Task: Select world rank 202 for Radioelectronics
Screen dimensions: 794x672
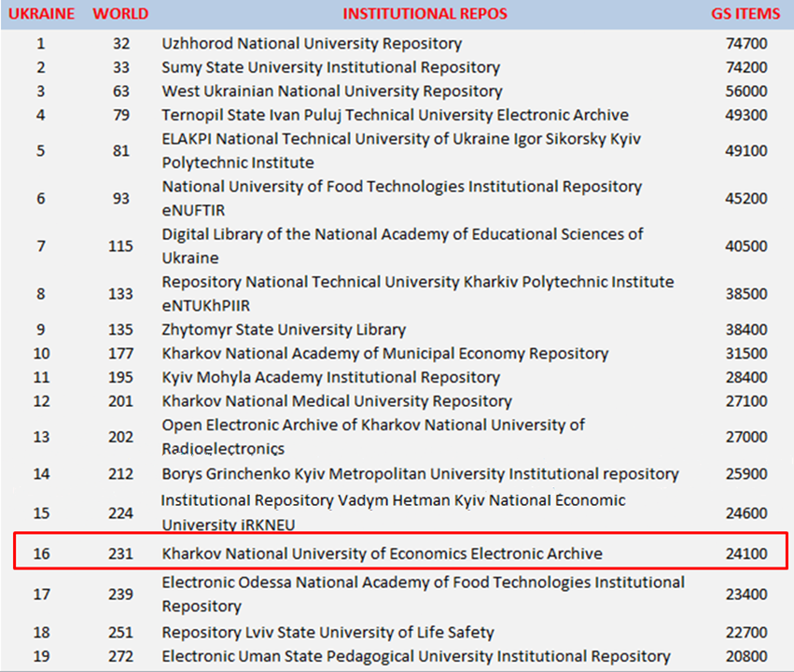Action: [120, 437]
